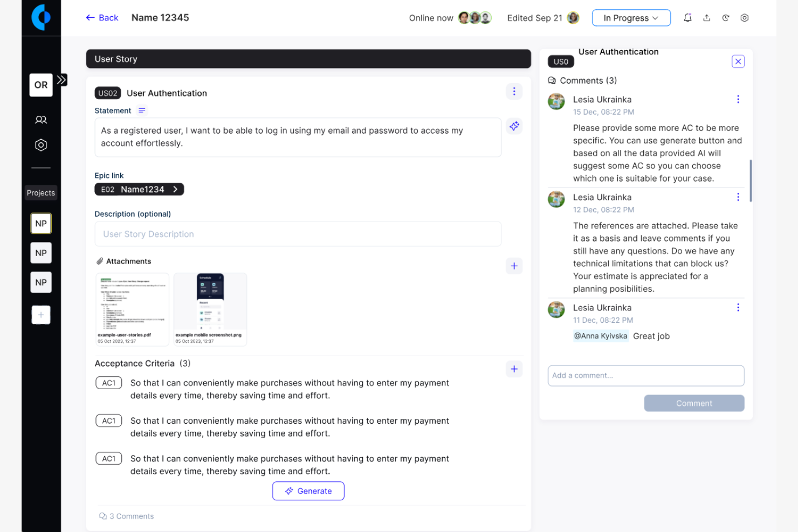Click the share/upload icon in header

click(x=706, y=18)
